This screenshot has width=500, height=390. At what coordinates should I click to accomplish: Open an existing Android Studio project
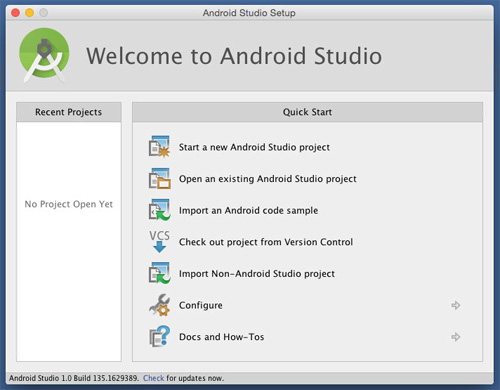(x=268, y=179)
